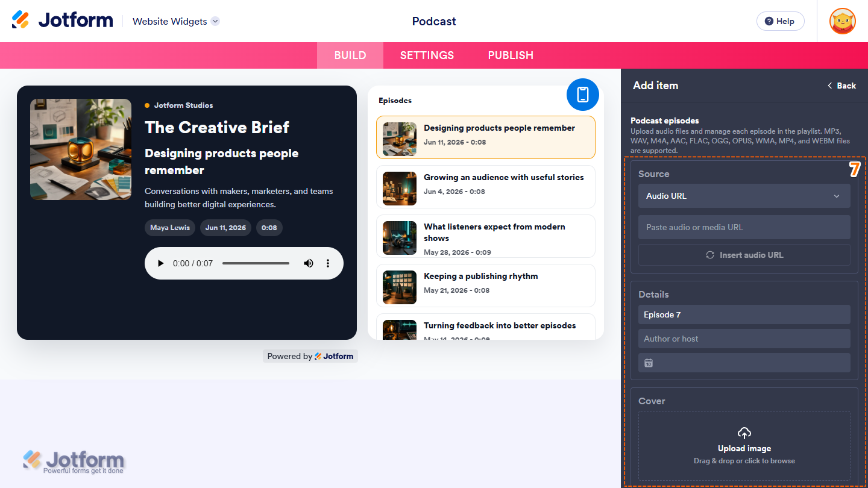
Task: Click the Jotform Studios label
Action: tap(183, 105)
